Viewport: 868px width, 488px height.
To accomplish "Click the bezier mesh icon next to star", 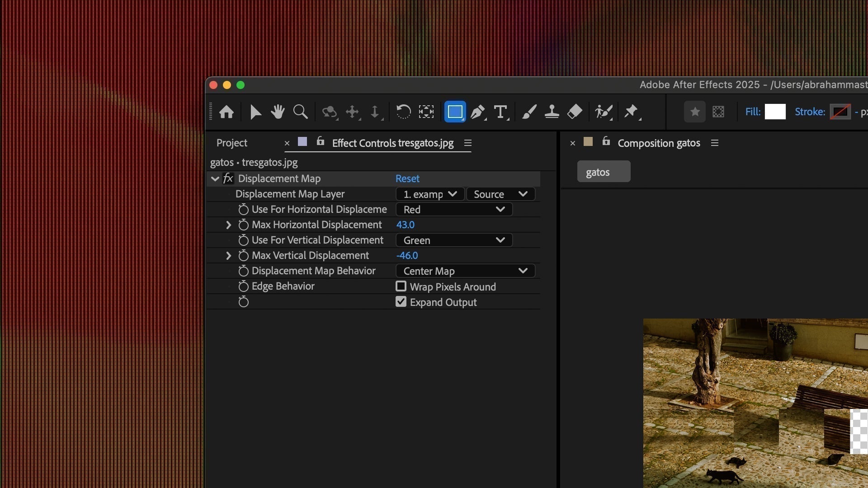I will [x=718, y=112].
